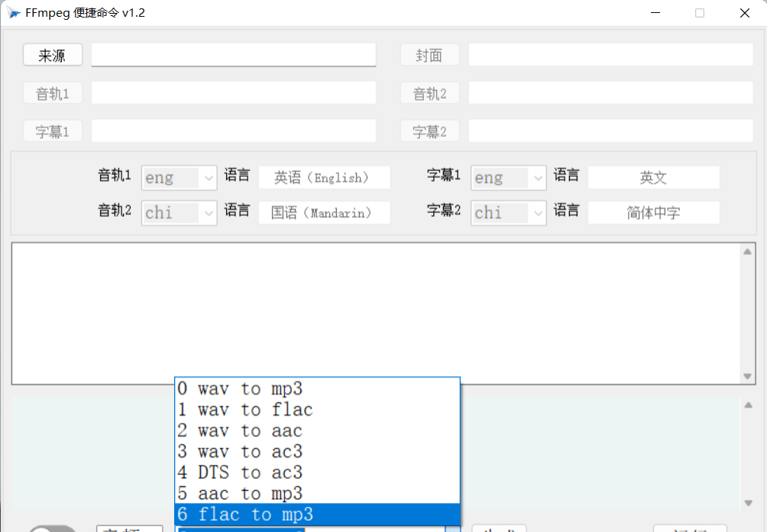The height and width of the screenshot is (532, 767).
Task: Click lower output panel scroll-down arrow
Action: pos(749,503)
